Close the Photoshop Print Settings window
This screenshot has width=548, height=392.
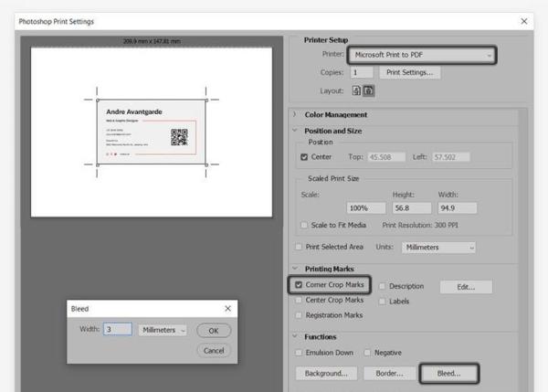524,21
